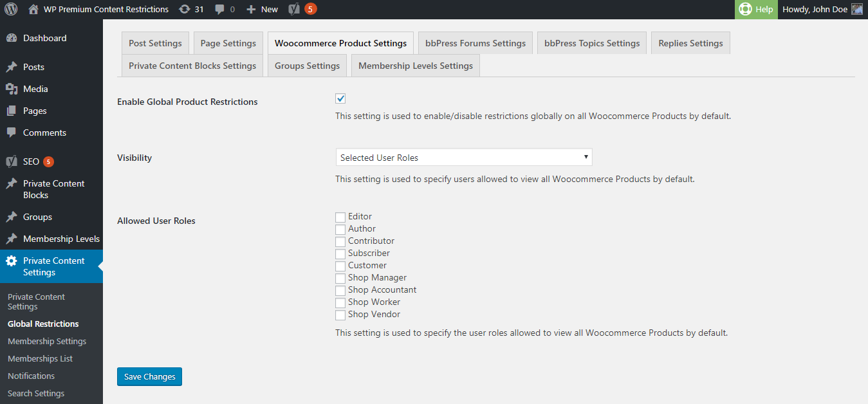This screenshot has width=868, height=404.
Task: Go to Membership Settings submenu
Action: point(47,342)
